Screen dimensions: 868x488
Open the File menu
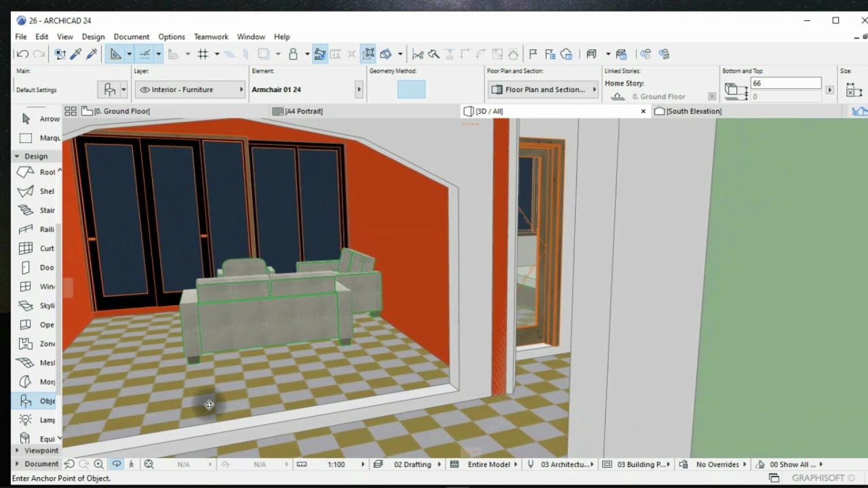click(x=21, y=37)
